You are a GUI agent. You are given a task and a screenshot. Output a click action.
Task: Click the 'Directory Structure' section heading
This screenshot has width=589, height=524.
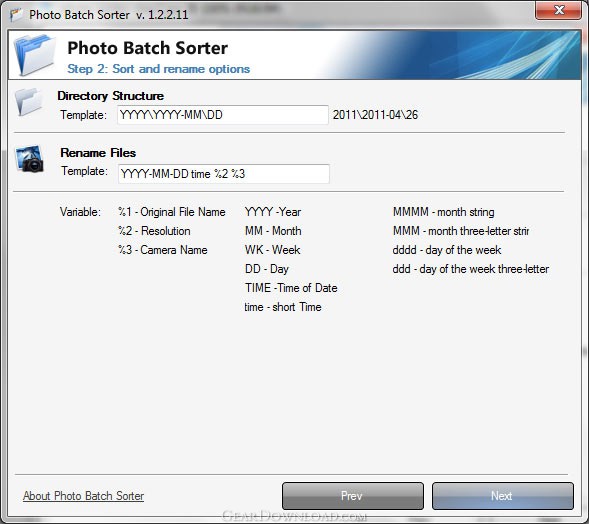(x=110, y=96)
